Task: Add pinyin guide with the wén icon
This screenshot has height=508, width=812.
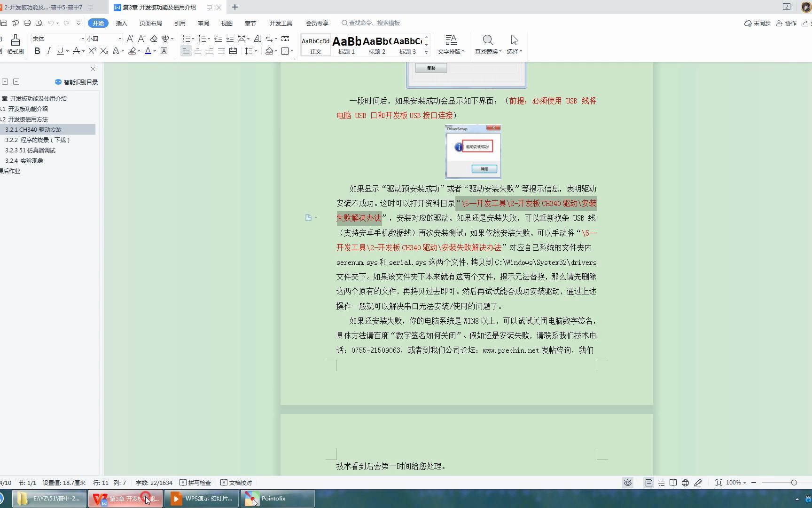Action: (x=165, y=39)
